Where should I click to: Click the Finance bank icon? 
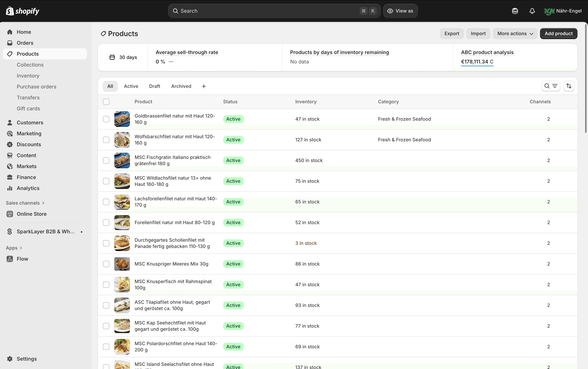pyautogui.click(x=10, y=177)
